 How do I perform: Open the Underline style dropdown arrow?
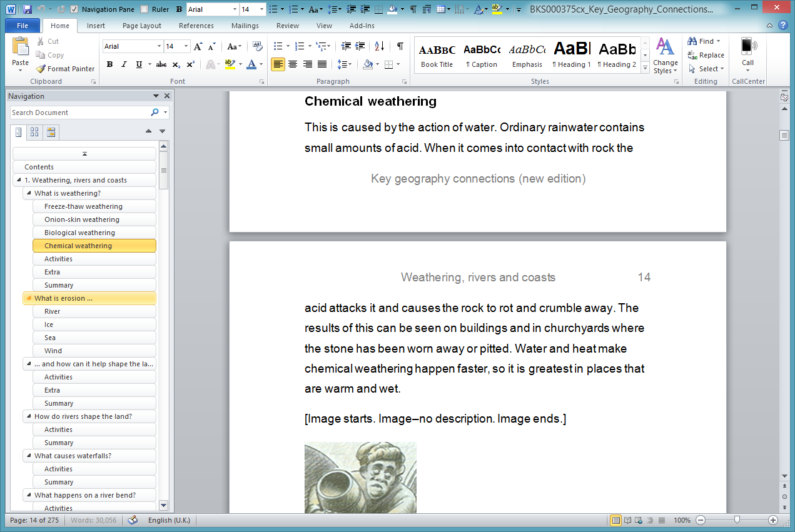tap(148, 64)
